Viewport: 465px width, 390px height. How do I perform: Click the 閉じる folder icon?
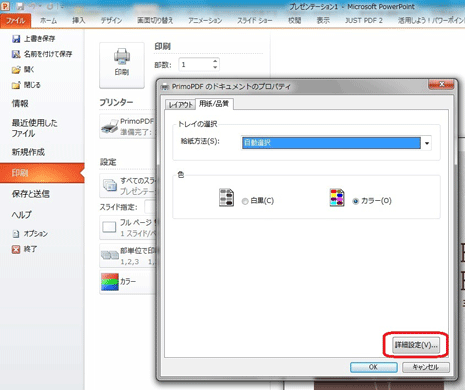(x=16, y=85)
